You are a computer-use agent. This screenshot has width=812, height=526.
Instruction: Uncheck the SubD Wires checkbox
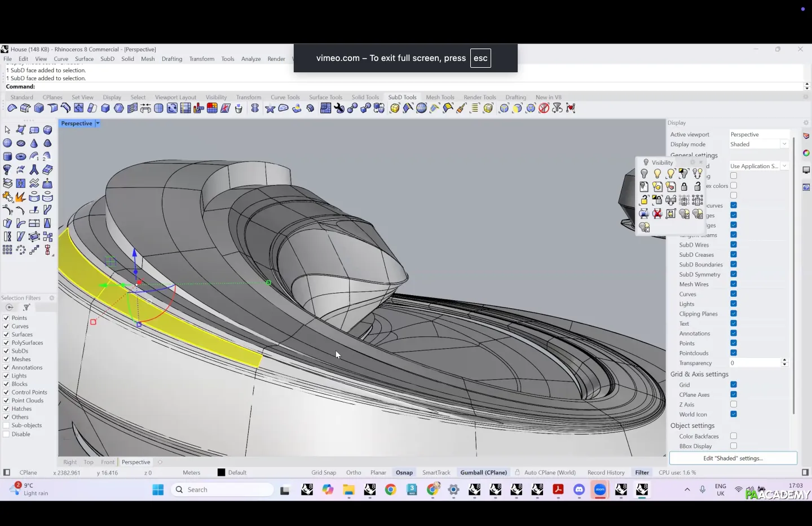point(734,245)
